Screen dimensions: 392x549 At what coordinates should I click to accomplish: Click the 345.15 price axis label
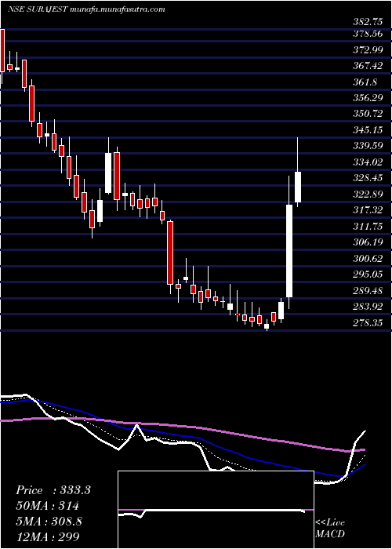click(368, 130)
